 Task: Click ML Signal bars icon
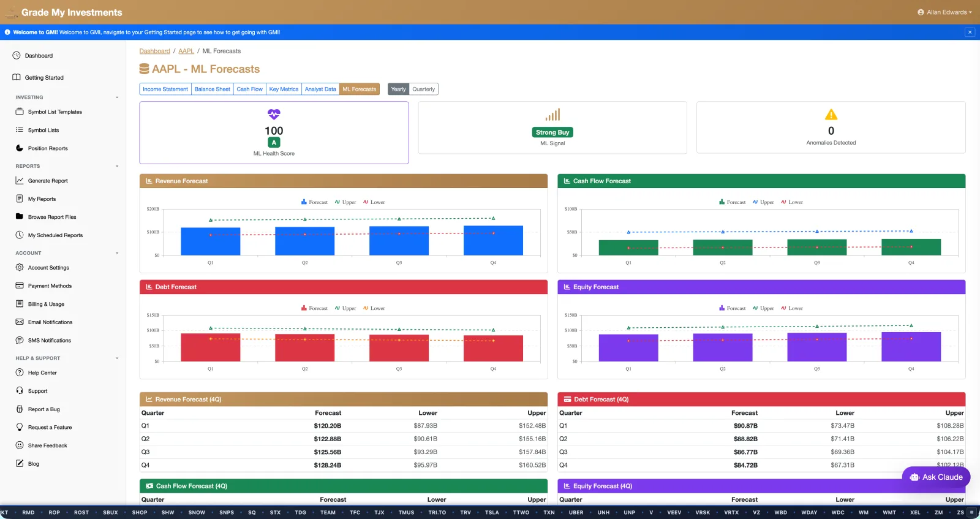pyautogui.click(x=552, y=115)
